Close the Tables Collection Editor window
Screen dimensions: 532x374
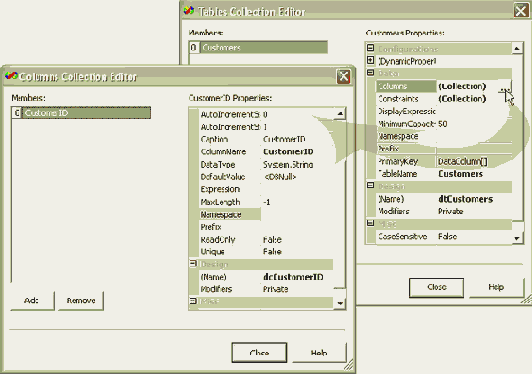coord(521,11)
